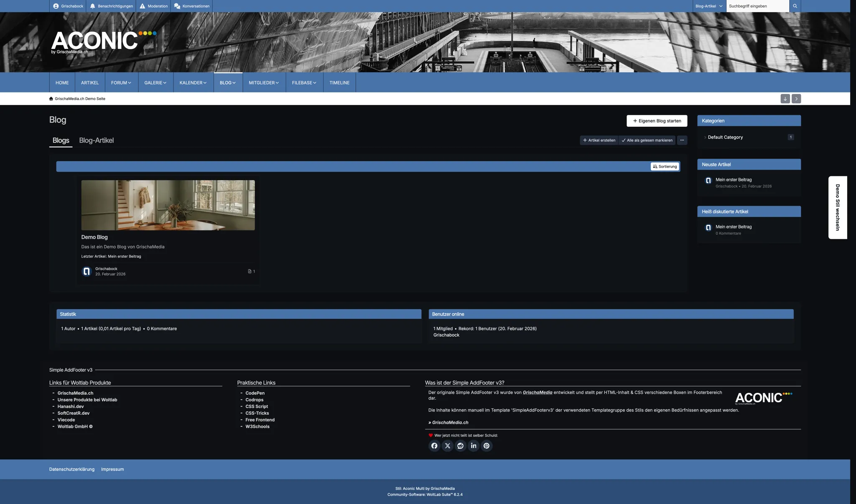This screenshot has width=856, height=504.
Task: Open Konversationen chat bubbles
Action: [191, 6]
